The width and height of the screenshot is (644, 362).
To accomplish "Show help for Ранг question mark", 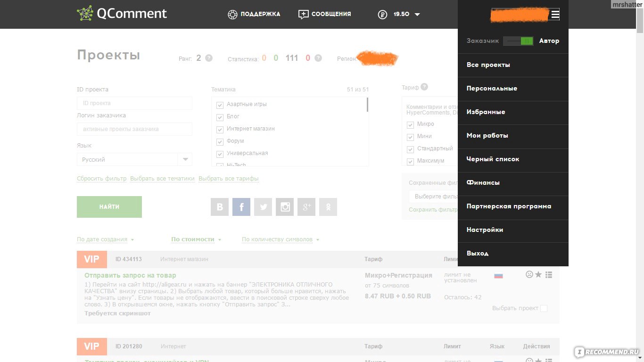I will [x=209, y=58].
